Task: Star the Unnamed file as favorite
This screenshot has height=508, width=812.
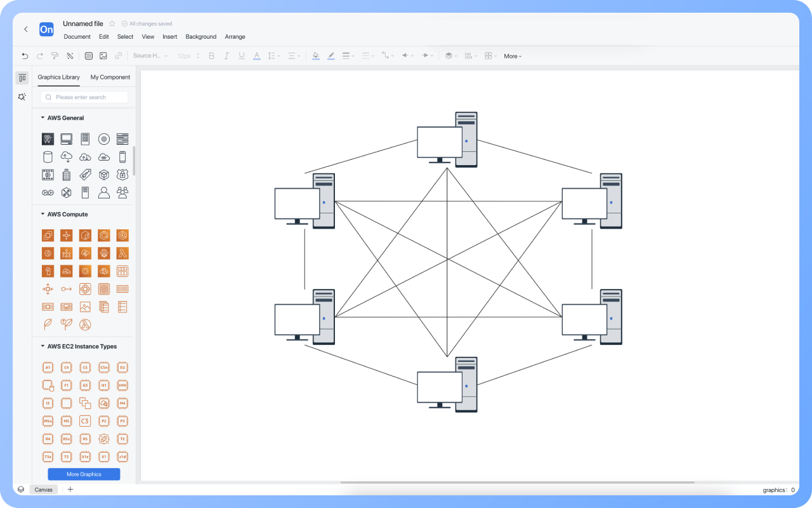Action: (x=112, y=24)
